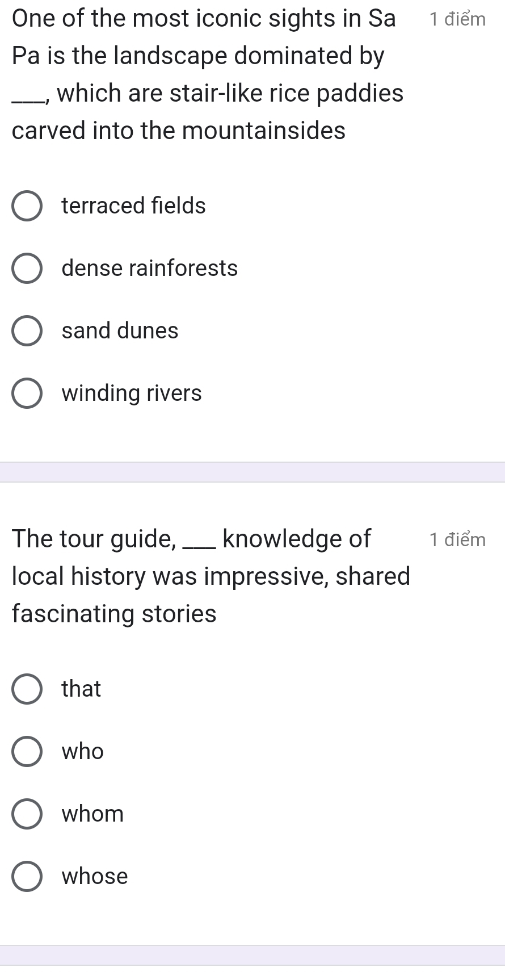Choose the 'dense rainforests' radio option
This screenshot has width=505, height=980.
(x=27, y=269)
